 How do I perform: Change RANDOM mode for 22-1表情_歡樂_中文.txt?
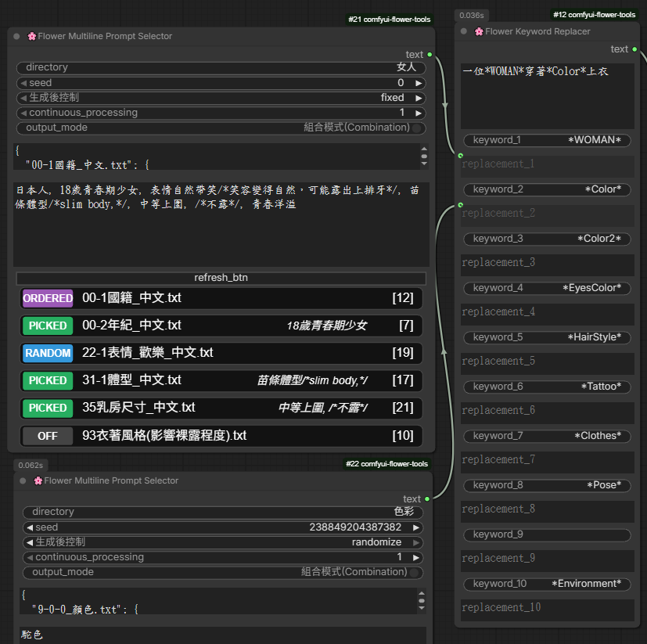[48, 353]
